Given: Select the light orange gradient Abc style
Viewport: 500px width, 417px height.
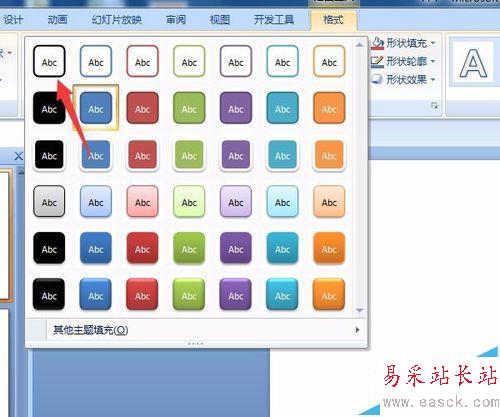Looking at the screenshot, I should pos(329,201).
